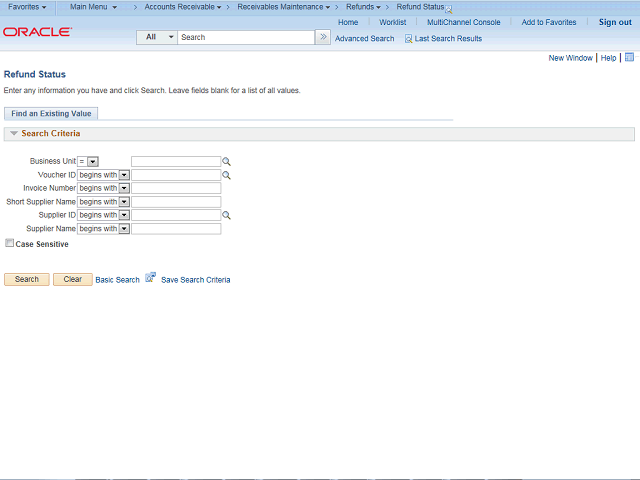Screen dimensions: 640x480
Task: Open the Refunds breadcrumb menu
Action: click(x=363, y=7)
